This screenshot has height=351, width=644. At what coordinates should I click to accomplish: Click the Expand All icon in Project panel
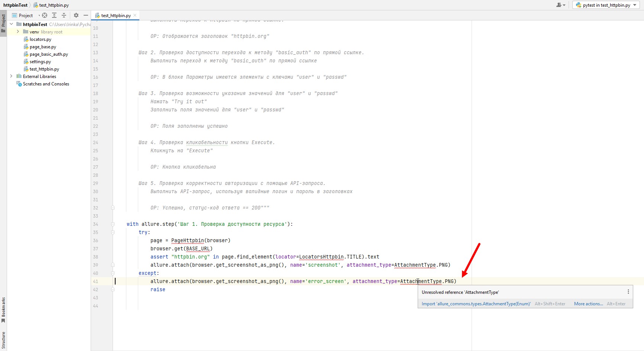point(54,15)
